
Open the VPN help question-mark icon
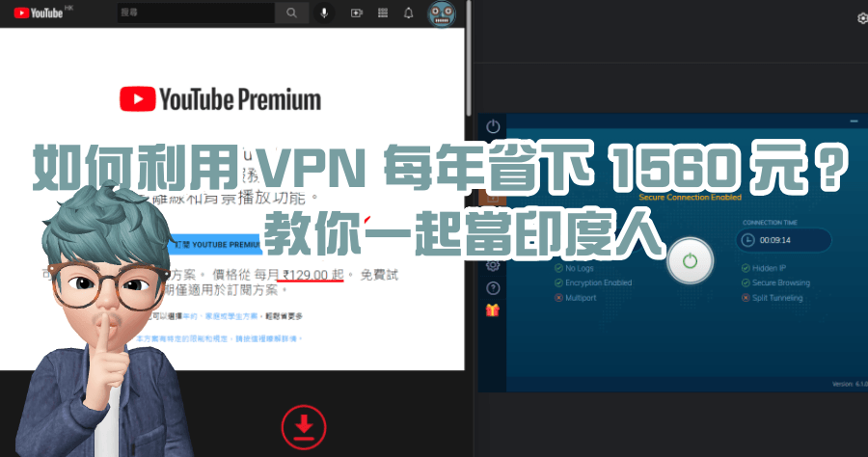(x=493, y=288)
